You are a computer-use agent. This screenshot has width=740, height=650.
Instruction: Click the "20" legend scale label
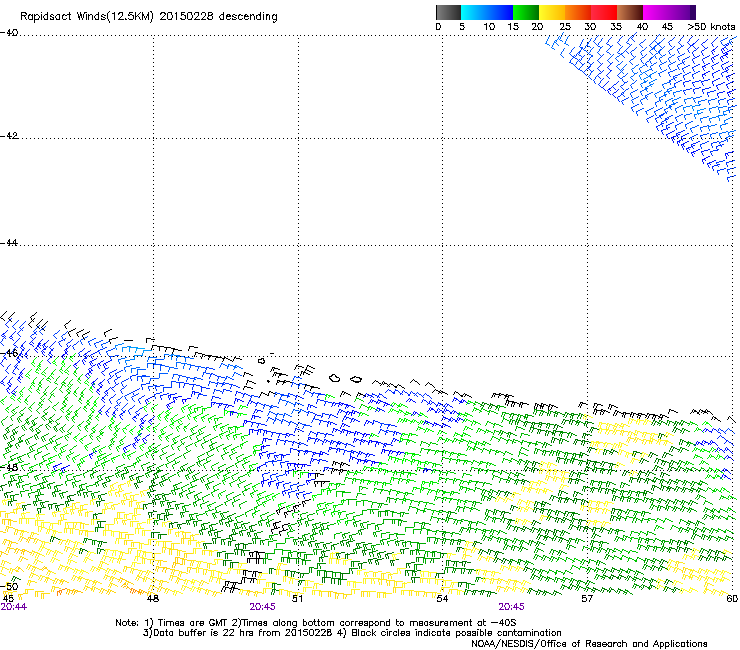coord(538,27)
